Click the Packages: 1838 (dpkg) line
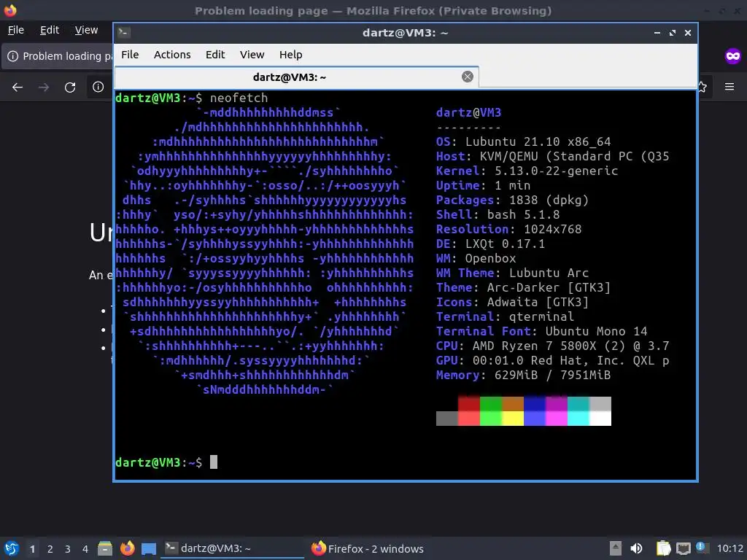Image resolution: width=747 pixels, height=560 pixels. pos(512,200)
